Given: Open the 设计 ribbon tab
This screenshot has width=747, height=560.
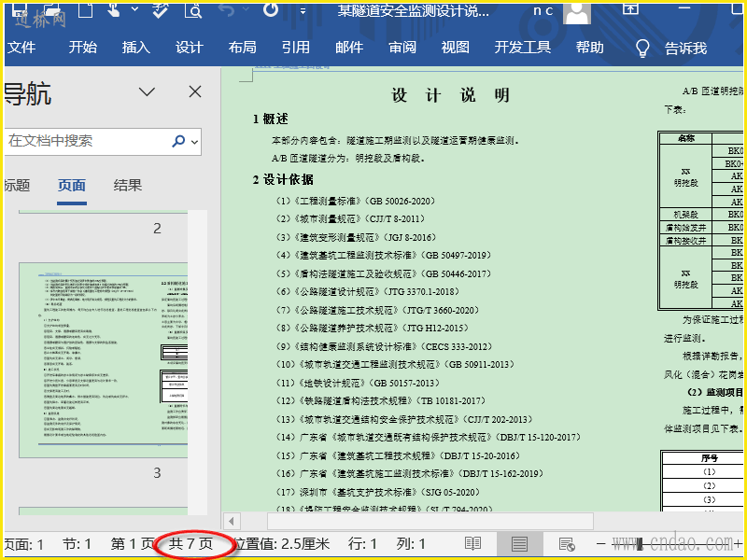Looking at the screenshot, I should [x=190, y=48].
